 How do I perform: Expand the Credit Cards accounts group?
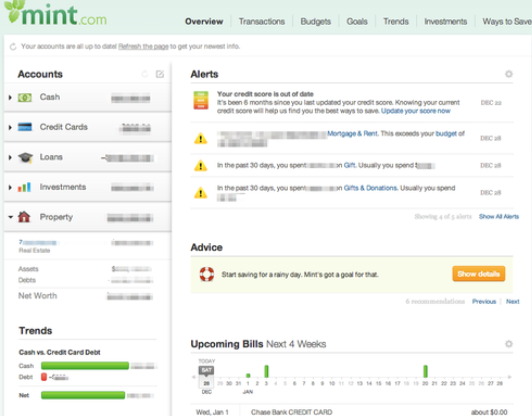(x=10, y=127)
